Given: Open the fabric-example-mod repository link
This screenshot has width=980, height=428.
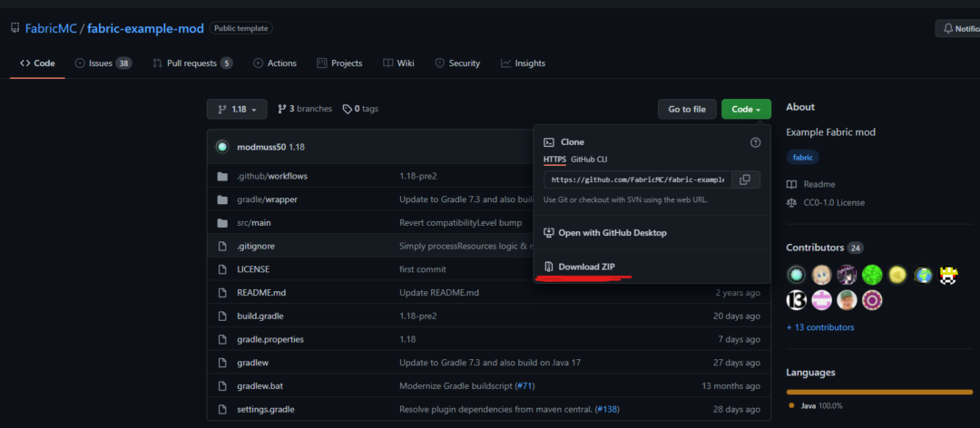Looking at the screenshot, I should point(145,28).
